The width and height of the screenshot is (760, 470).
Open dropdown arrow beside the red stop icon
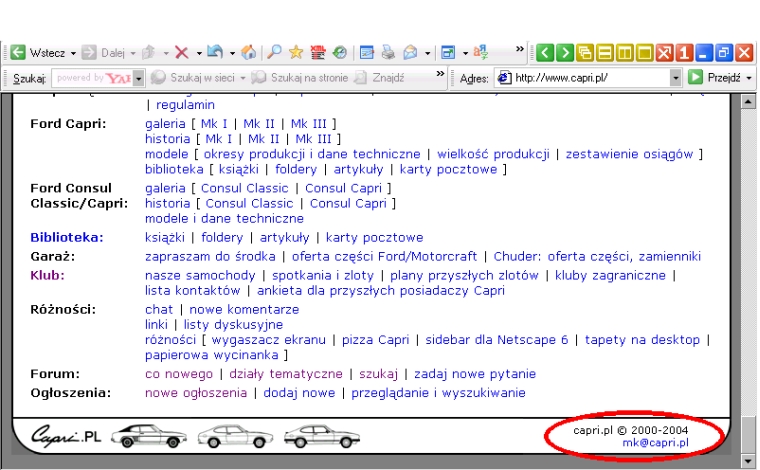(x=199, y=53)
